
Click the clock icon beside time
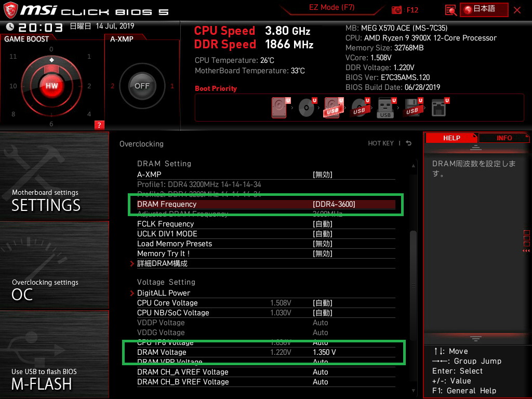pyautogui.click(x=10, y=27)
